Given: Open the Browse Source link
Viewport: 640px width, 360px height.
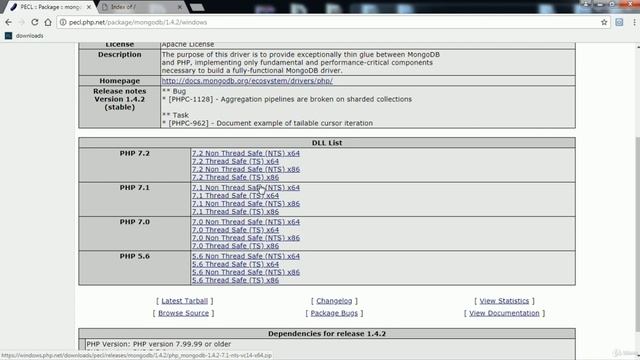Looking at the screenshot, I should [183, 313].
